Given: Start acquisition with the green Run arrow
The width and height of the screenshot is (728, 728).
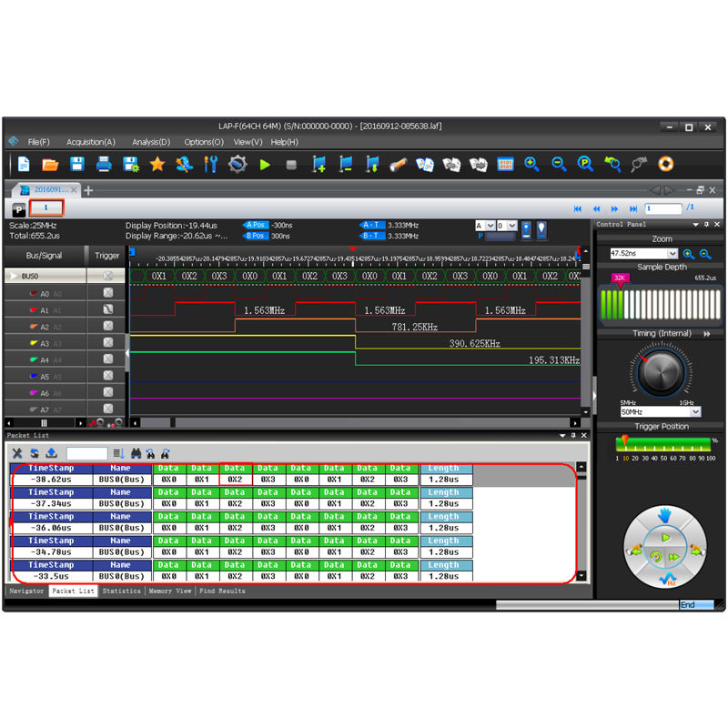Looking at the screenshot, I should pos(265,165).
